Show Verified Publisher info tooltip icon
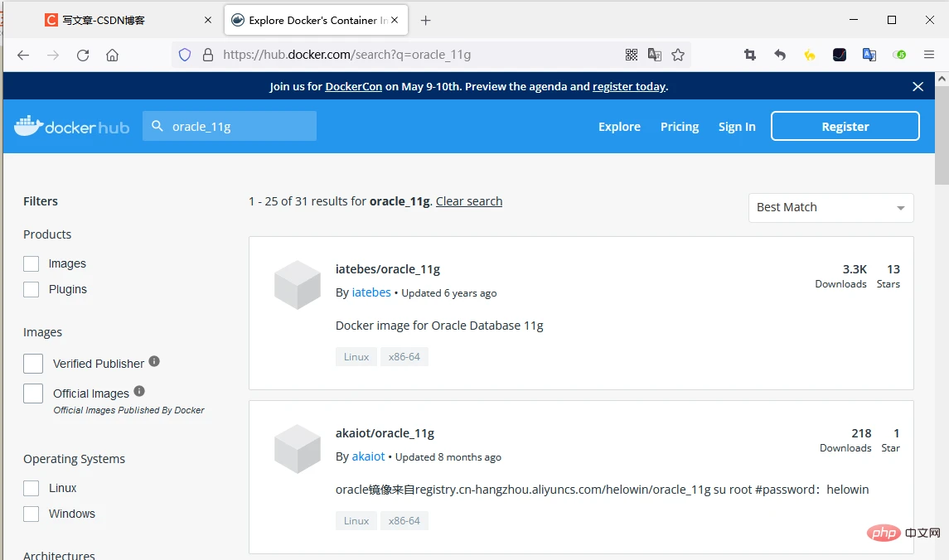This screenshot has height=560, width=949. tap(154, 361)
